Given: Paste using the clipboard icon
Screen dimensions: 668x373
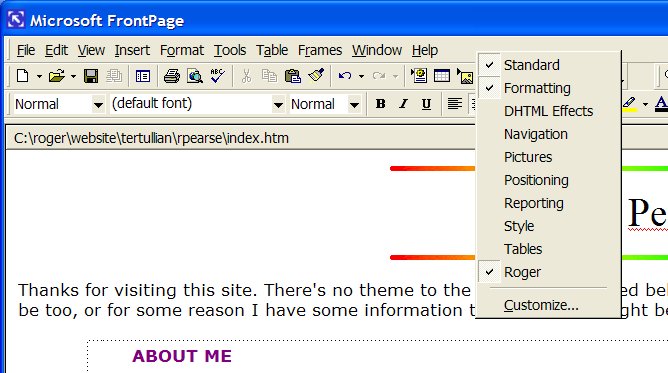Looking at the screenshot, I should point(293,76).
